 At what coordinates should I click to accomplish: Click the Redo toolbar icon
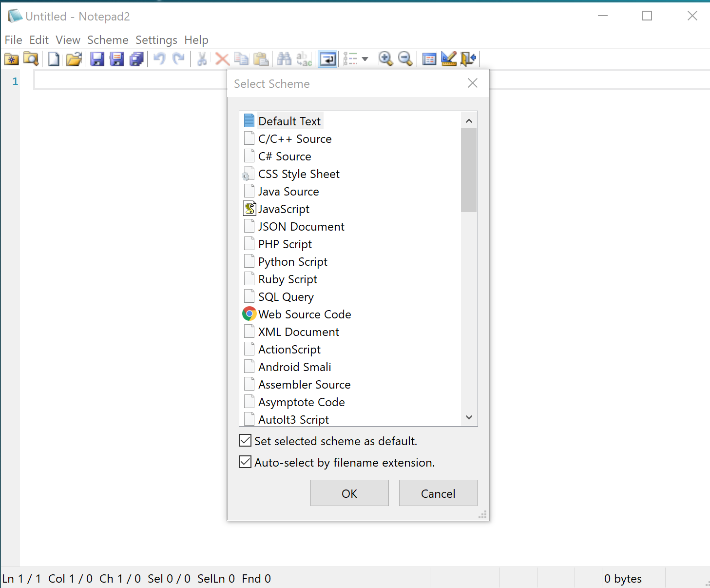point(179,59)
